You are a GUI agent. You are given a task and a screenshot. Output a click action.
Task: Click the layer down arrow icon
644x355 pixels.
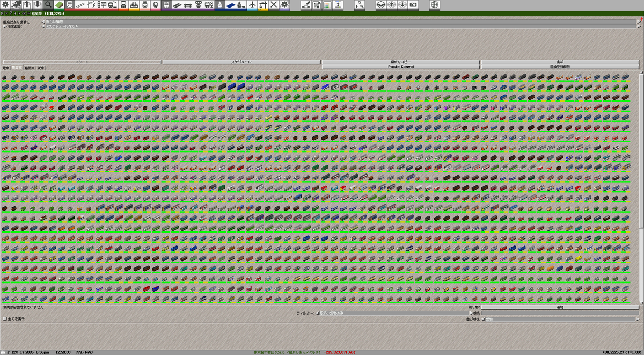[x=402, y=5]
